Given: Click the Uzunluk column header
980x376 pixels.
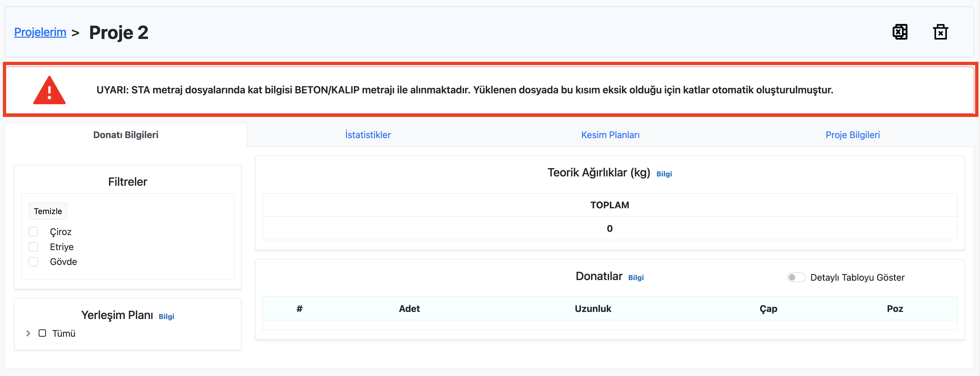Looking at the screenshot, I should tap(592, 309).
